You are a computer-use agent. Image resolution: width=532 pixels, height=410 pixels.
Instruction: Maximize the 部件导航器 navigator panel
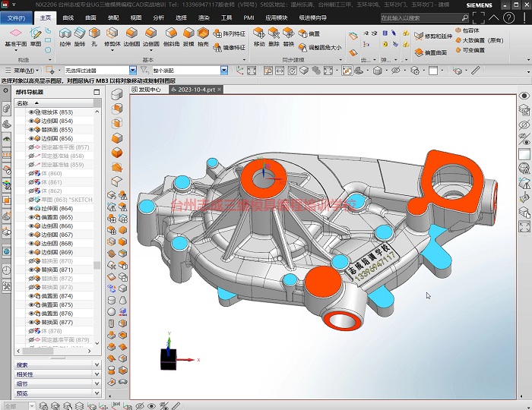pos(97,92)
